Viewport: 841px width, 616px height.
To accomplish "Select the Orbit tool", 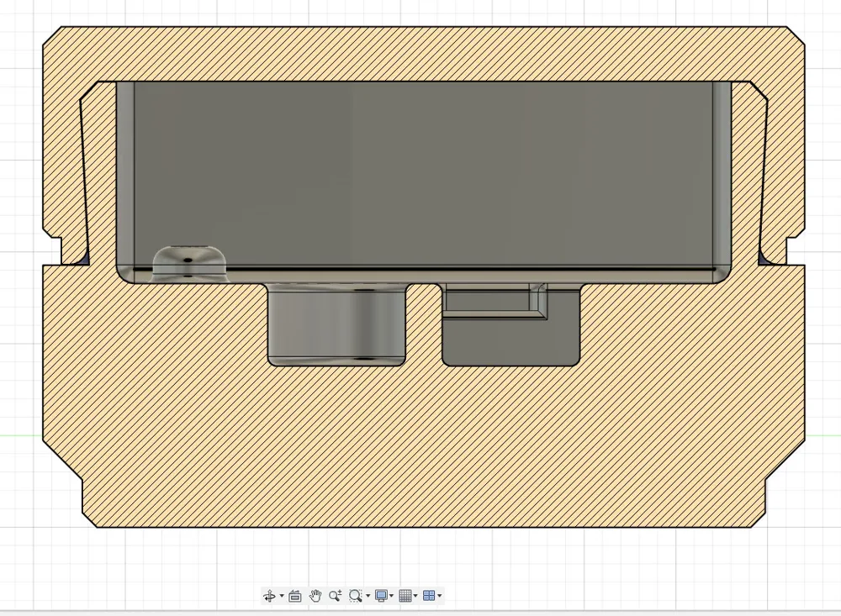I will coord(270,596).
